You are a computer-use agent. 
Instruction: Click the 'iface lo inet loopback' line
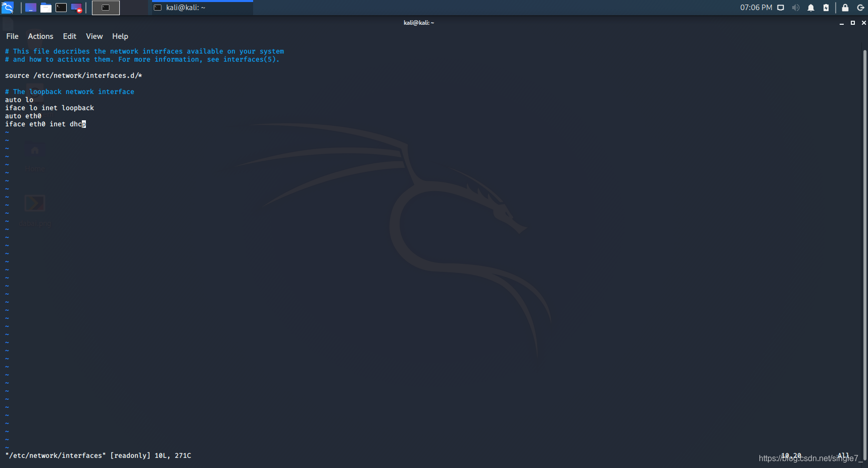click(50, 108)
